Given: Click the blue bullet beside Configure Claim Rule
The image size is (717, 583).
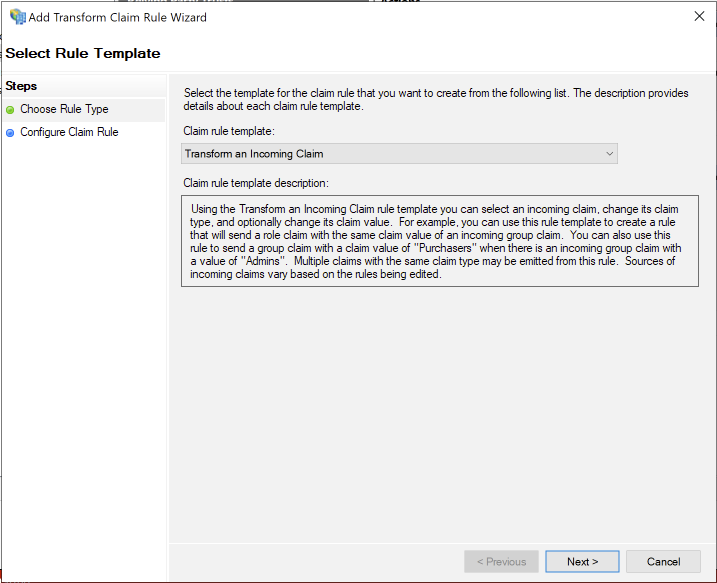Looking at the screenshot, I should click(x=10, y=133).
